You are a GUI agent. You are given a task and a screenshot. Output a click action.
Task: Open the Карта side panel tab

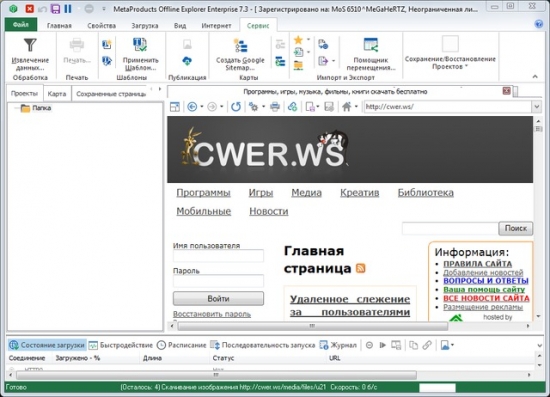click(57, 94)
